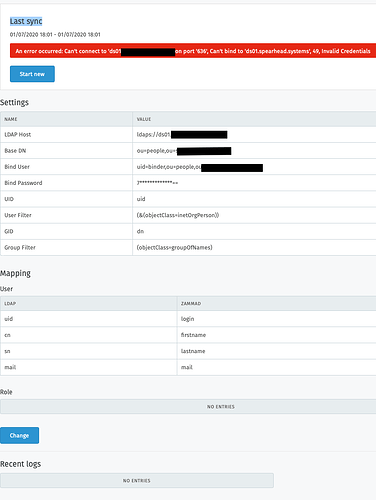Click the uid value in the UID row
The image size is (376, 500).
[141, 199]
